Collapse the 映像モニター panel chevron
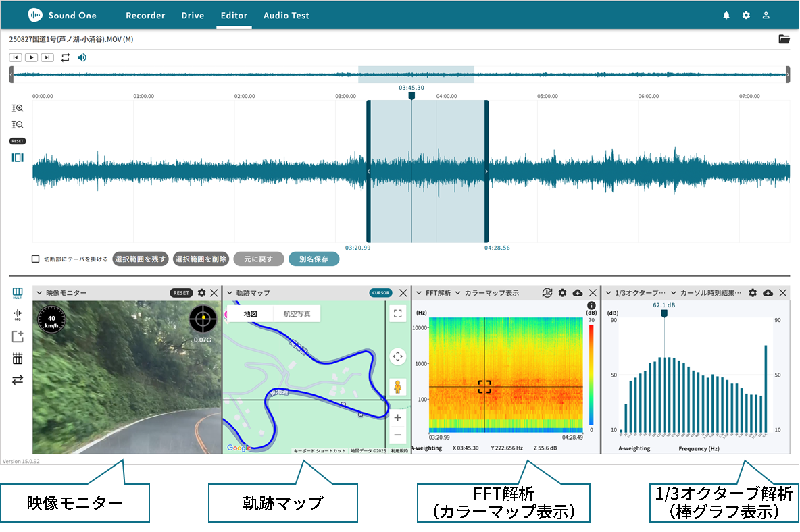 coord(39,293)
